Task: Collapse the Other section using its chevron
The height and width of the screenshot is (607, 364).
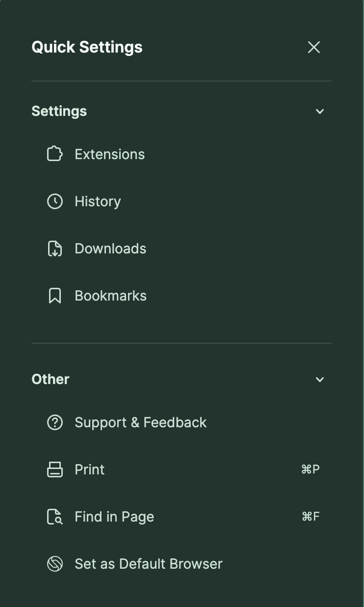Action: click(320, 379)
